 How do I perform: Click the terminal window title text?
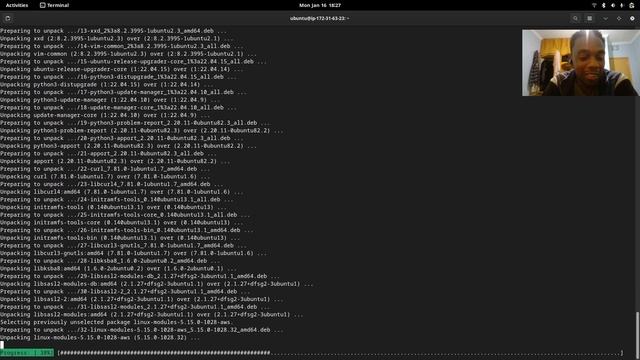click(319, 18)
